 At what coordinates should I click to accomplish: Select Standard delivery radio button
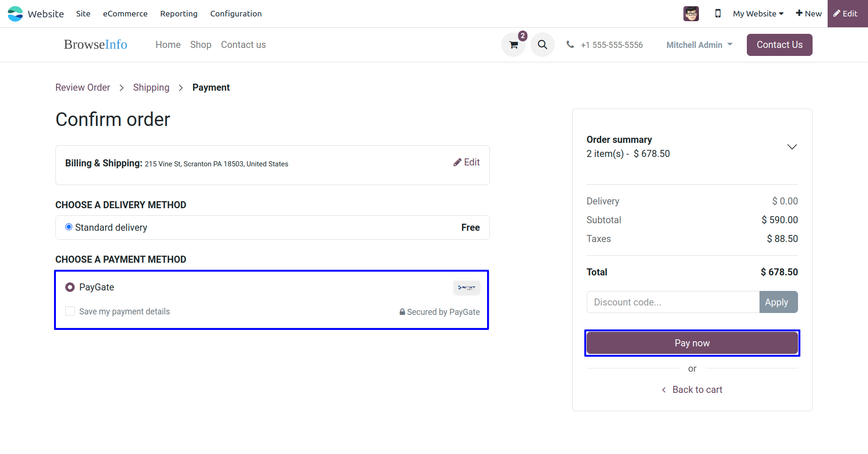pyautogui.click(x=69, y=227)
